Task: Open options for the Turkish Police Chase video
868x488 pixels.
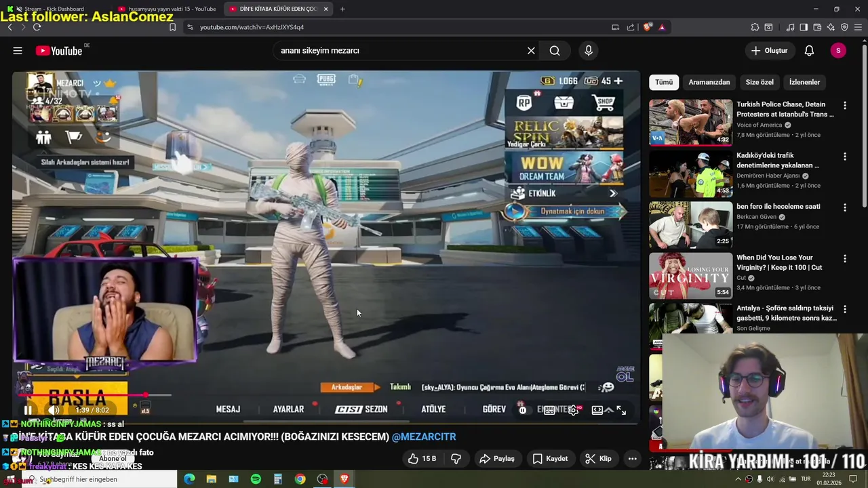Action: (845, 106)
